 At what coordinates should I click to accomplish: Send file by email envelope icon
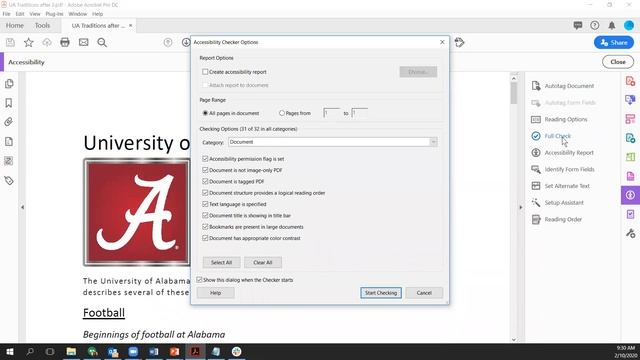click(84, 42)
